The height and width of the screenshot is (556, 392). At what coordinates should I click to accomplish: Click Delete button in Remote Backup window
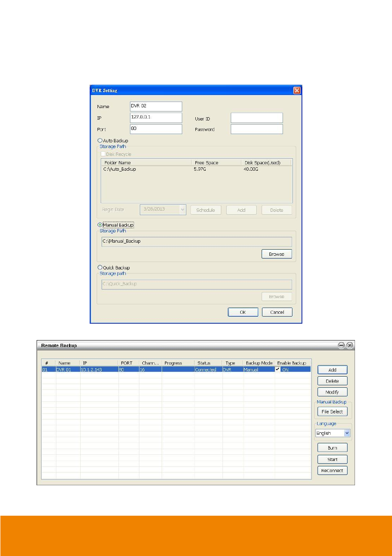332,381
